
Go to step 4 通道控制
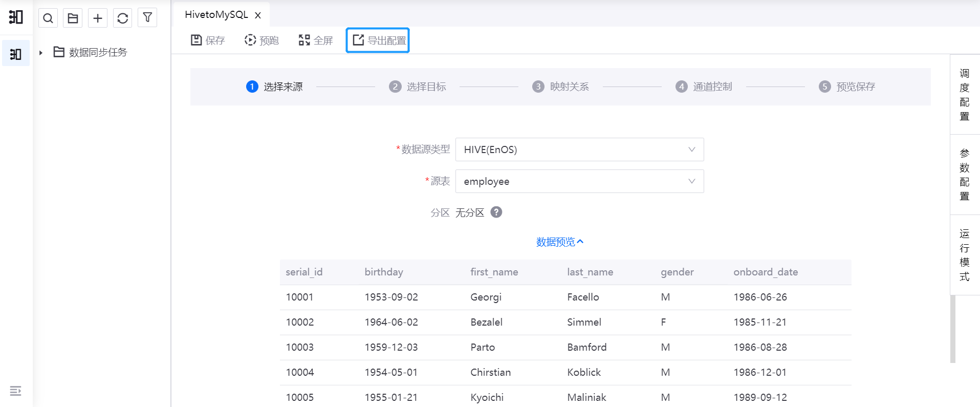[704, 87]
